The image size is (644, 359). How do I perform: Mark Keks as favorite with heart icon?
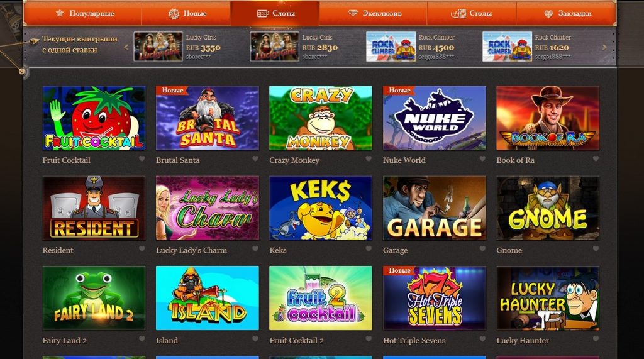click(x=369, y=249)
